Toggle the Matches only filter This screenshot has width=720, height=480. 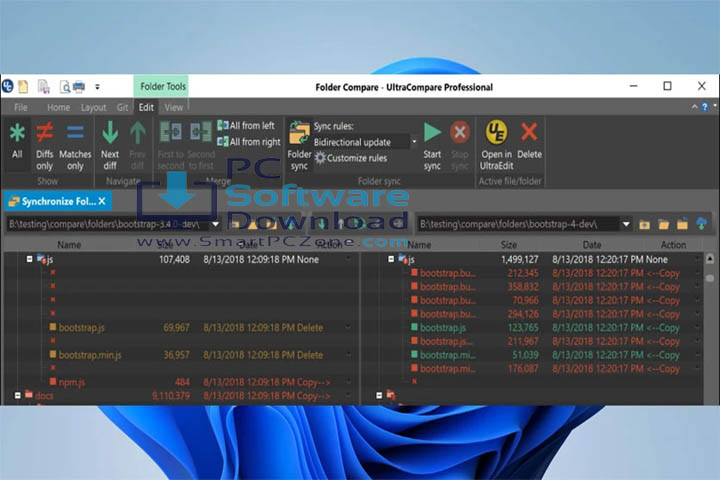(x=75, y=146)
